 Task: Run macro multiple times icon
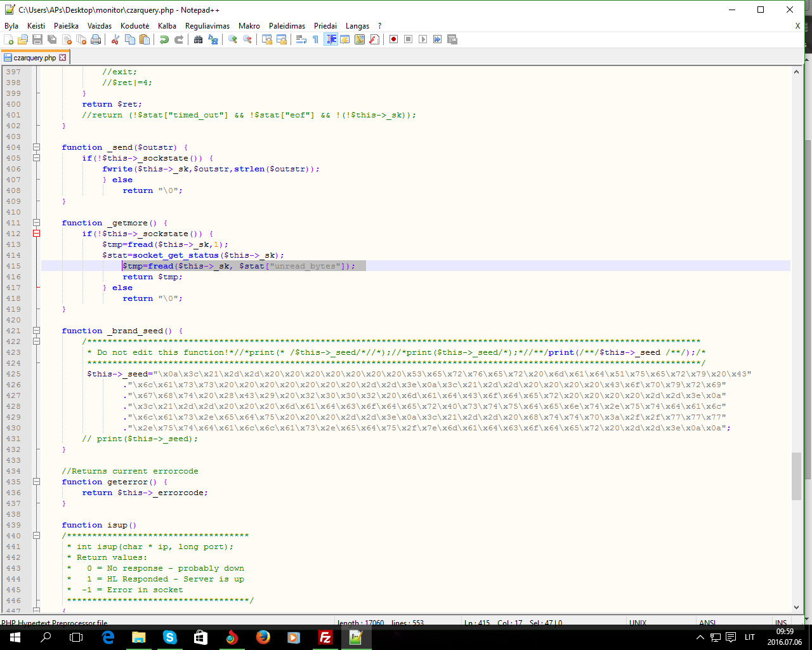[438, 39]
